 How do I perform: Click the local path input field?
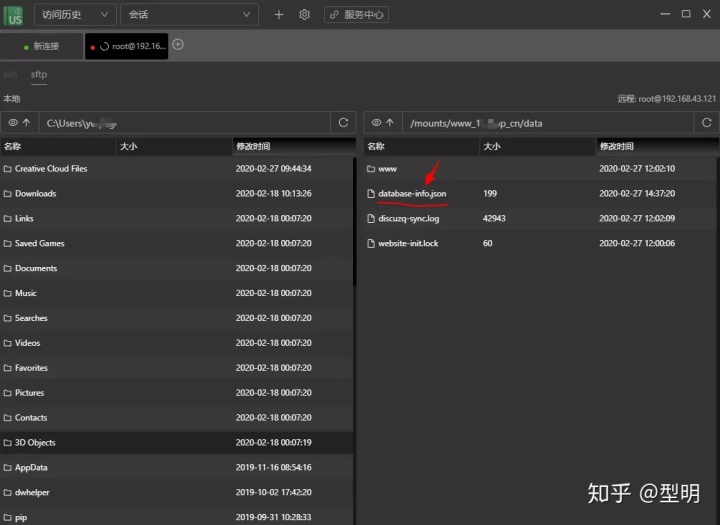185,123
